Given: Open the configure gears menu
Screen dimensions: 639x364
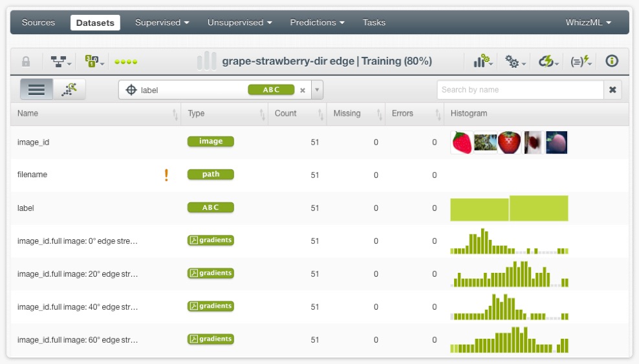Looking at the screenshot, I should [515, 61].
